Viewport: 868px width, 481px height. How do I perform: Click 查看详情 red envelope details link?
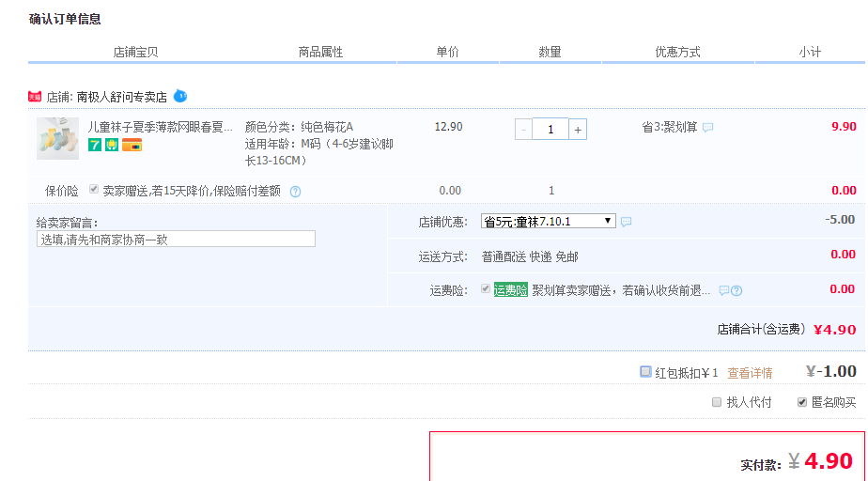[750, 373]
